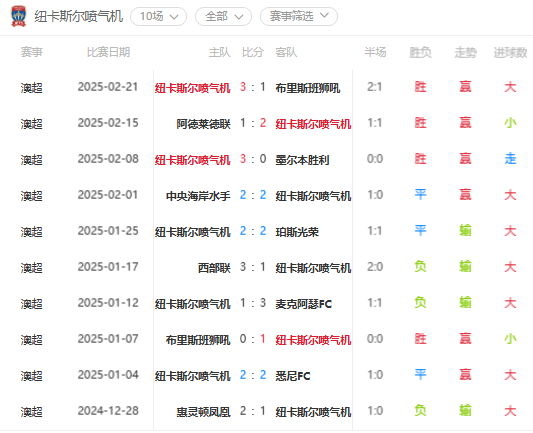Open 中央海岸水手 team link
Image resolution: width=533 pixels, height=433 pixels.
coord(198,196)
